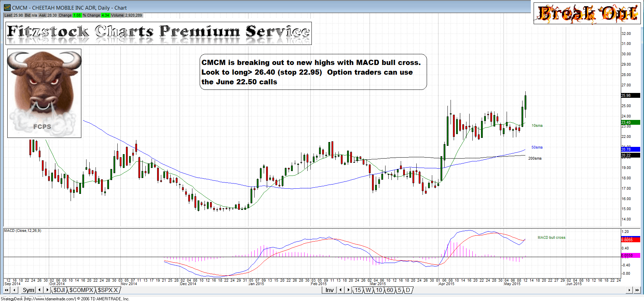Jump to first symbol with double-left arrow
Viewport: 644px width, 301px height.
tap(7, 290)
